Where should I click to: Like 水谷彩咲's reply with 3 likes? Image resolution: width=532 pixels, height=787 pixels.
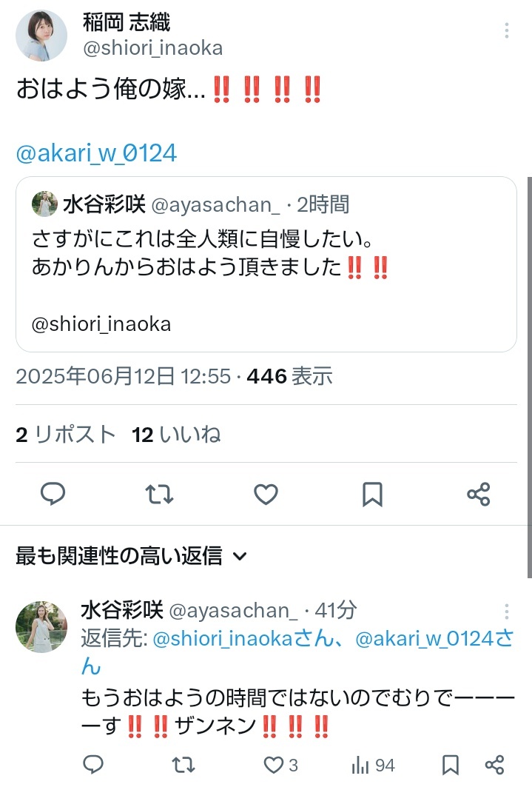[280, 765]
